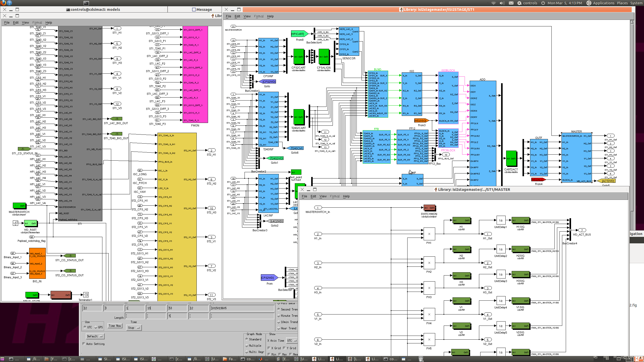644x362 pixels.
Task: Open the volume speaker indicator
Action: pos(502,3)
